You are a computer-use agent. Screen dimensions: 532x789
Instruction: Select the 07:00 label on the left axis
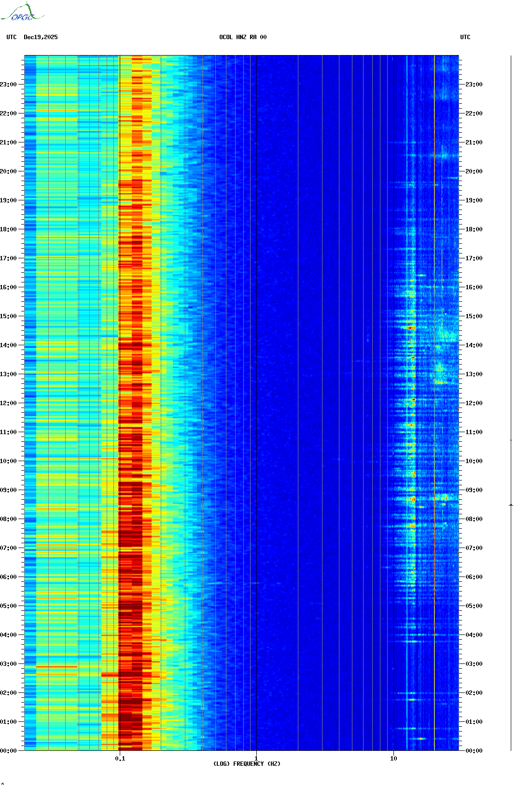tap(8, 548)
